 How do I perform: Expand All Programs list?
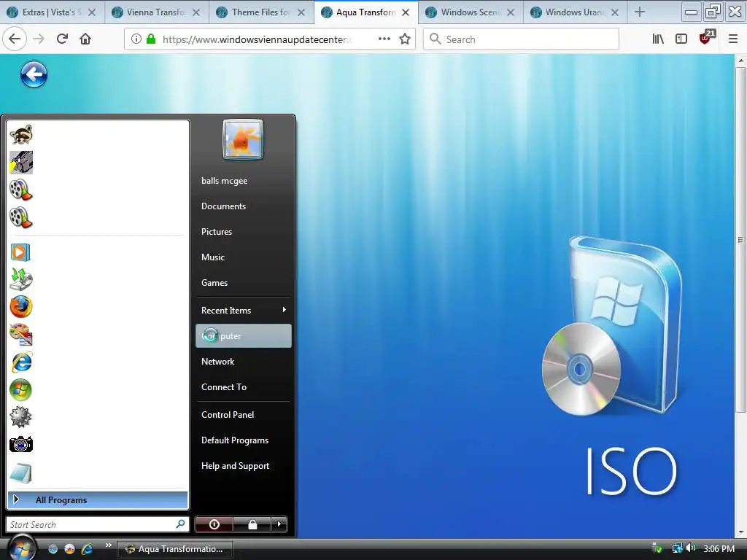[98, 500]
